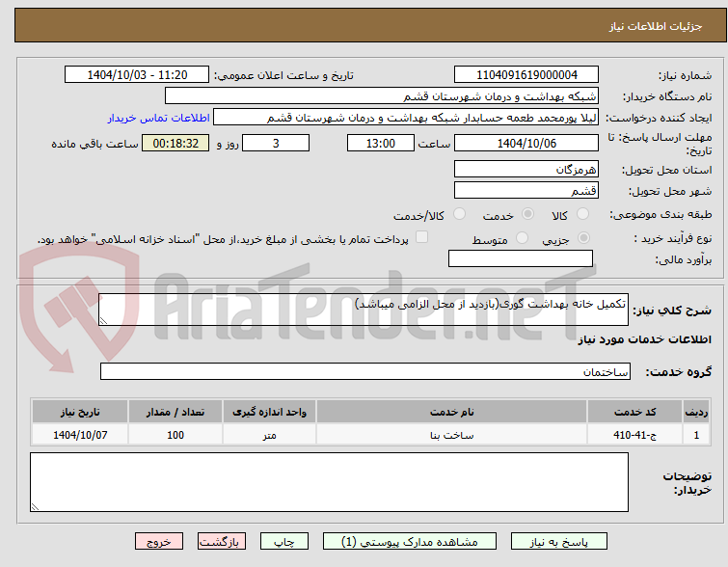Toggle the اسناد خزانه اسلامی payment checkbox

(421, 237)
